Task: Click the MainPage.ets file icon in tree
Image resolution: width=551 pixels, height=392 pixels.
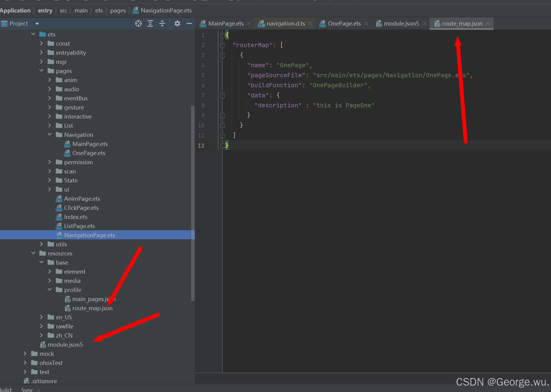Action: point(67,144)
